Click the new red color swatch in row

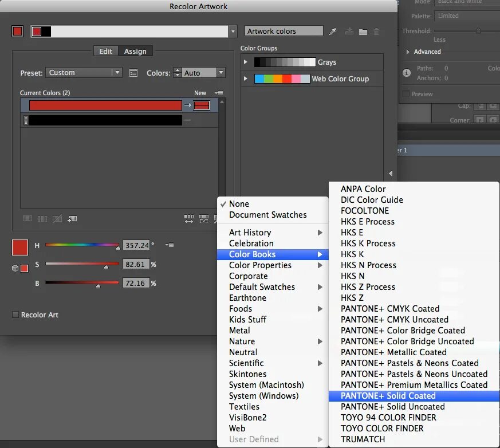pos(202,105)
